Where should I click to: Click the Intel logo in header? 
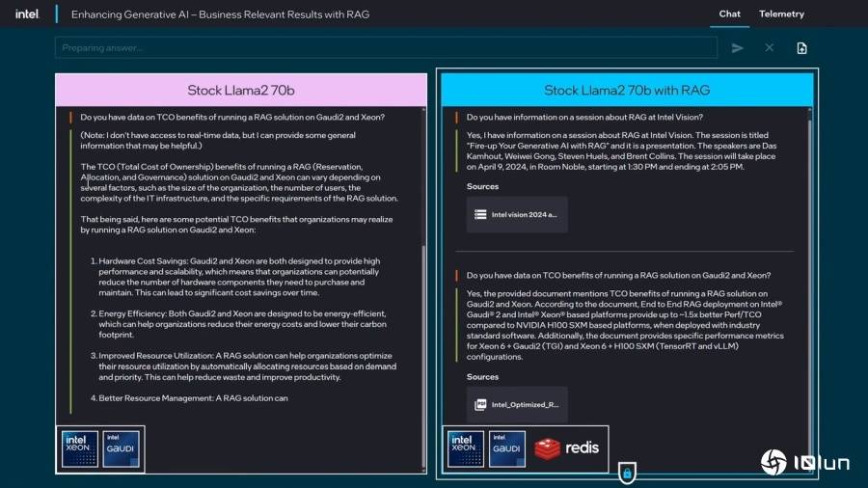[x=27, y=14]
